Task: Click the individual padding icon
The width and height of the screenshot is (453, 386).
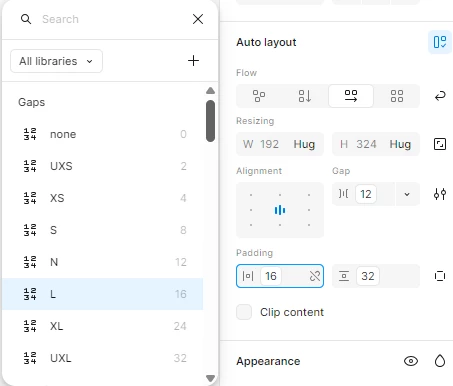Action: (440, 276)
